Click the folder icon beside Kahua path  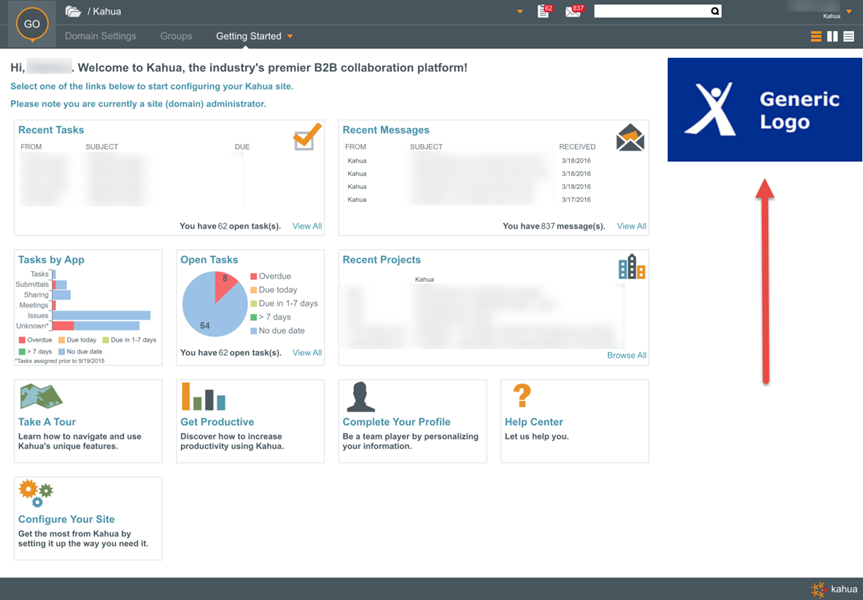point(73,12)
